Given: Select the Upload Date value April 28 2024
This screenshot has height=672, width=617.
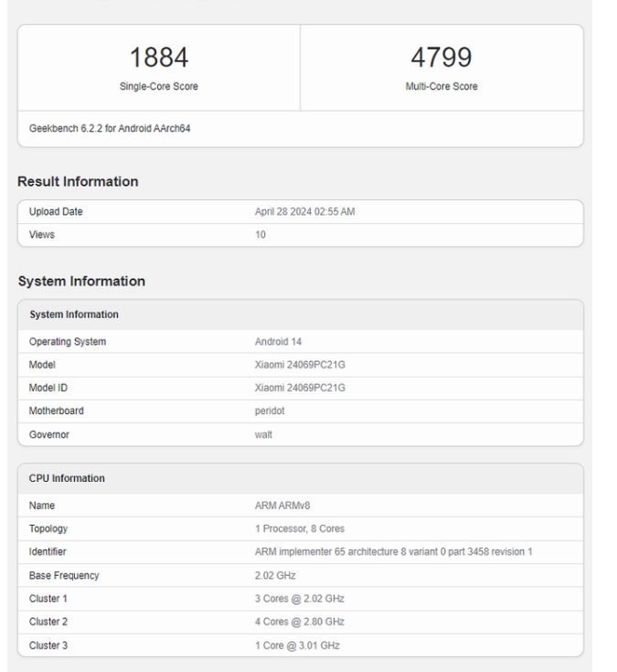Looking at the screenshot, I should click(x=304, y=212).
